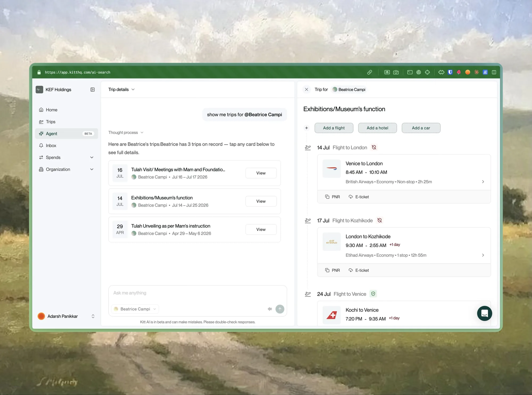Image resolution: width=532 pixels, height=395 pixels.
Task: Open the Adarsh Panikkar account switcher
Action: 66,316
